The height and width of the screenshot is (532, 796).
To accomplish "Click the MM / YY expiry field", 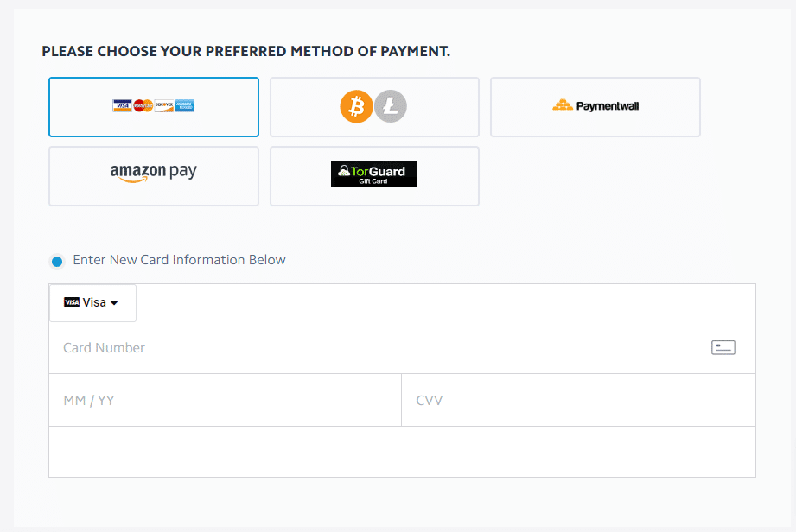I will (x=225, y=400).
